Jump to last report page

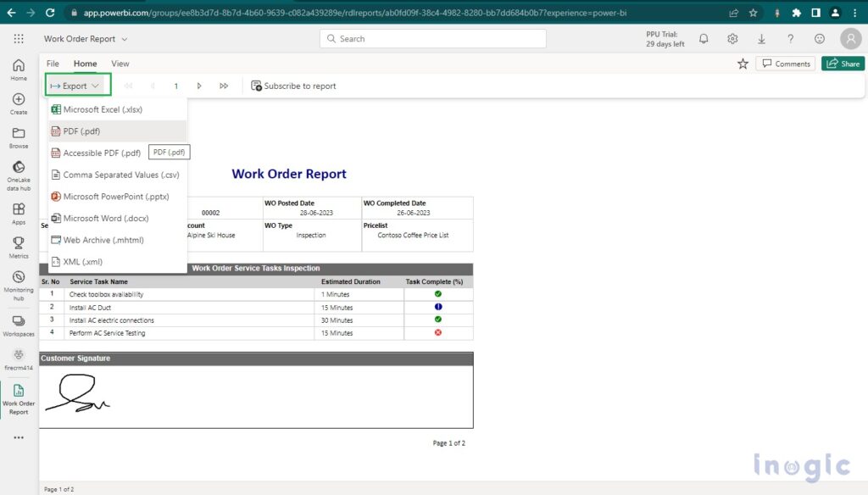[224, 86]
